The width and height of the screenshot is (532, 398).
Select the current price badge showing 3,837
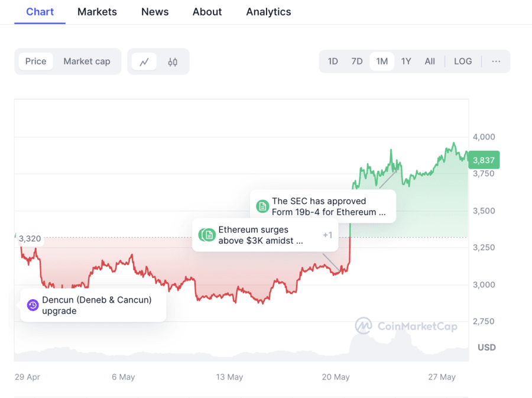(485, 160)
